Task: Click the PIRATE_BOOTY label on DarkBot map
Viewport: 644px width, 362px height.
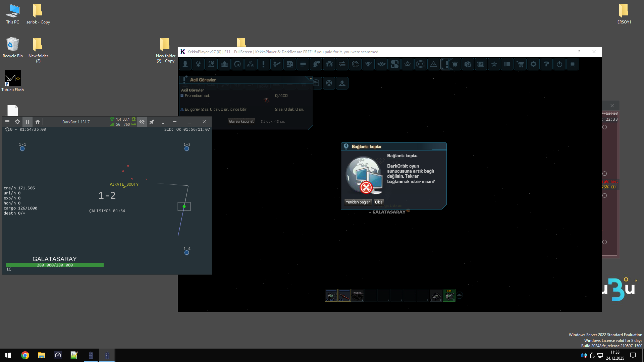Action: 124,184
